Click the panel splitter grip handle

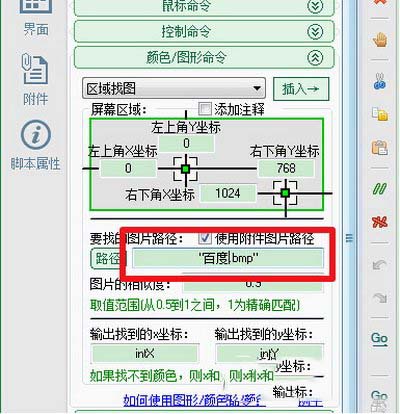click(x=349, y=238)
